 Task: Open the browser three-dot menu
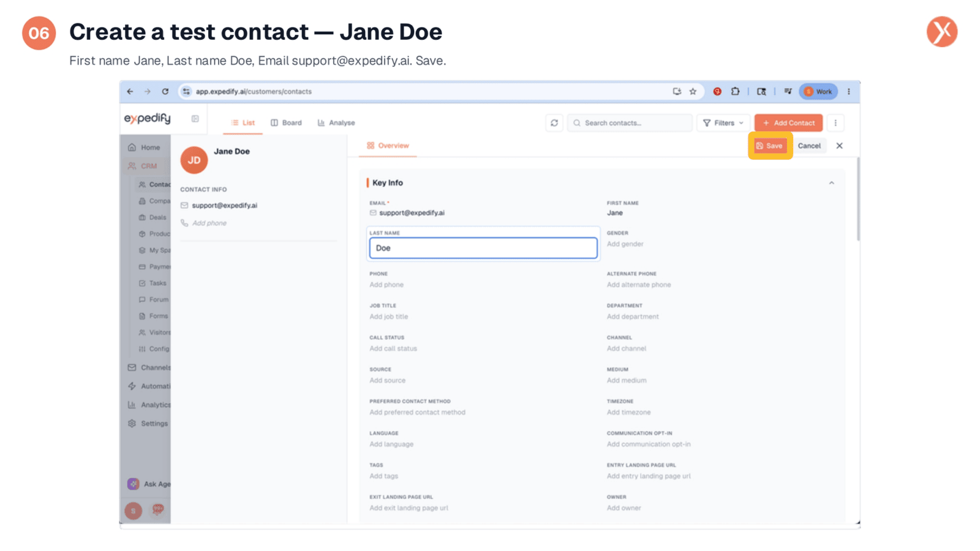click(x=849, y=91)
